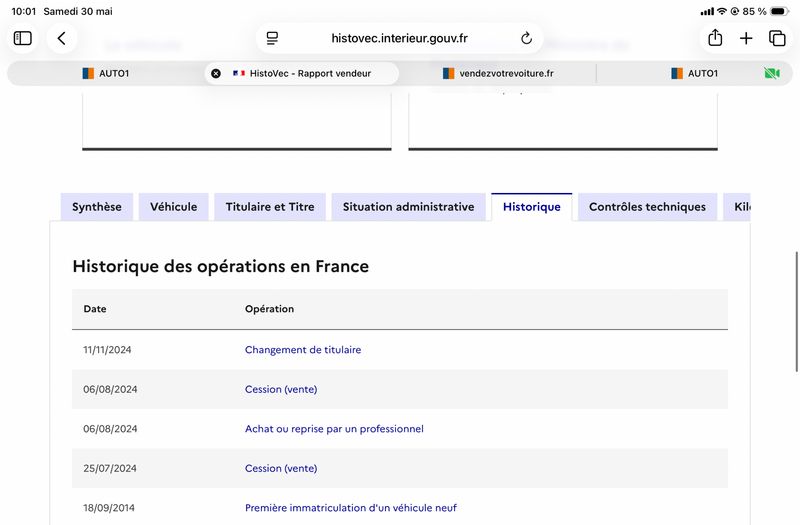Open the share sheet icon
The width and height of the screenshot is (800, 525).
[715, 38]
